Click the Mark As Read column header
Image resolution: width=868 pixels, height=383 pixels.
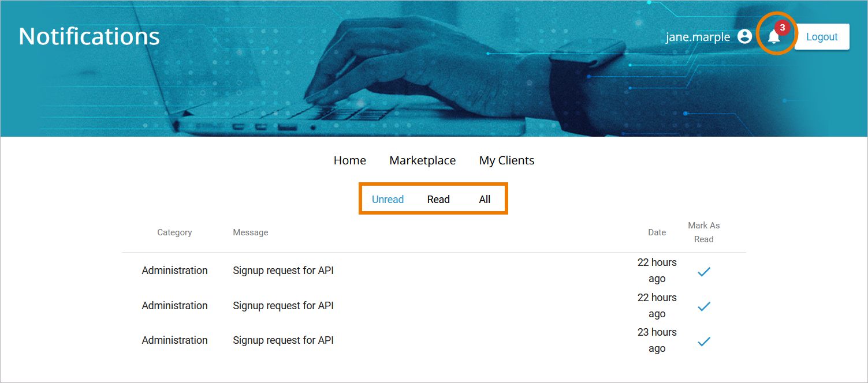tap(703, 232)
